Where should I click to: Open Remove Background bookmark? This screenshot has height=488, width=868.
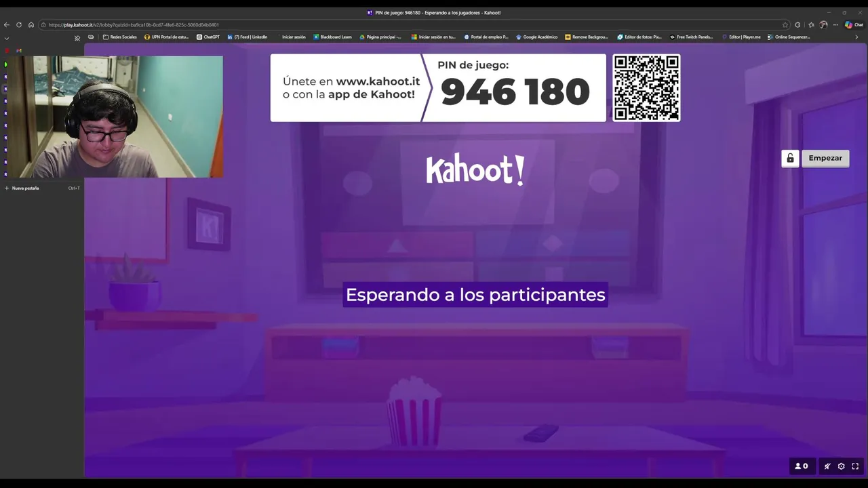point(587,37)
